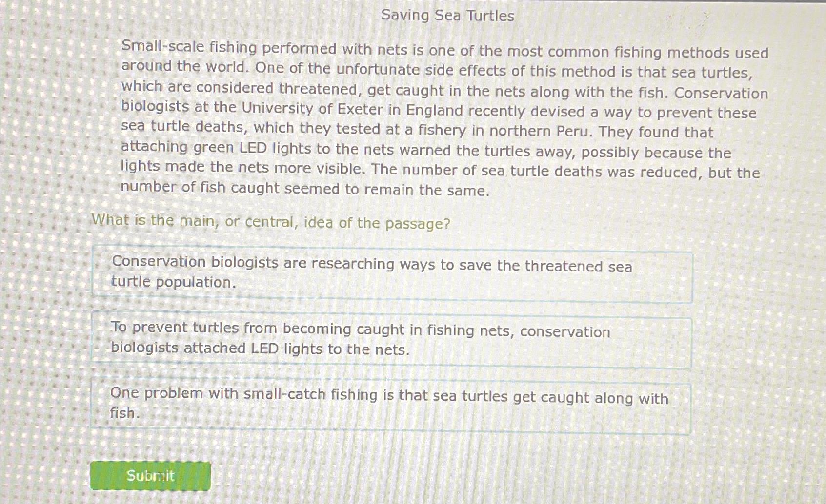The image size is (826, 504).
Task: Click the question text 'What is the main, or central, idea'
Action: (x=271, y=222)
